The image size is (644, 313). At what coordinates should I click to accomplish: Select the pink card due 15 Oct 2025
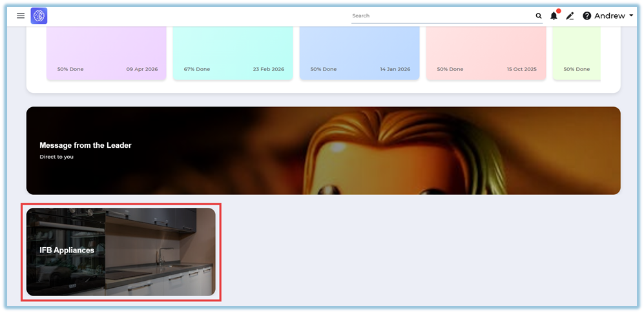coord(486,53)
